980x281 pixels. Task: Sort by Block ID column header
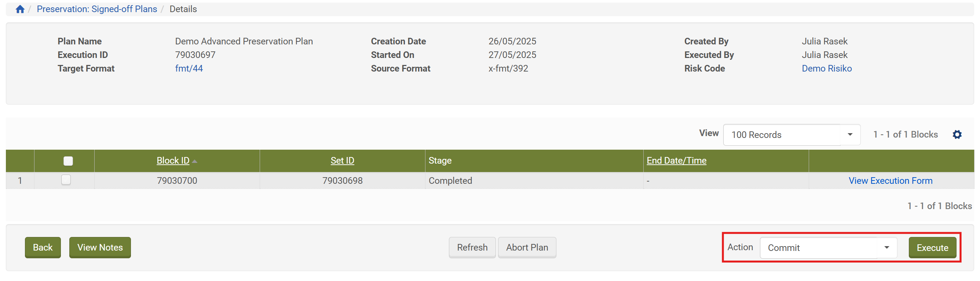(x=173, y=161)
